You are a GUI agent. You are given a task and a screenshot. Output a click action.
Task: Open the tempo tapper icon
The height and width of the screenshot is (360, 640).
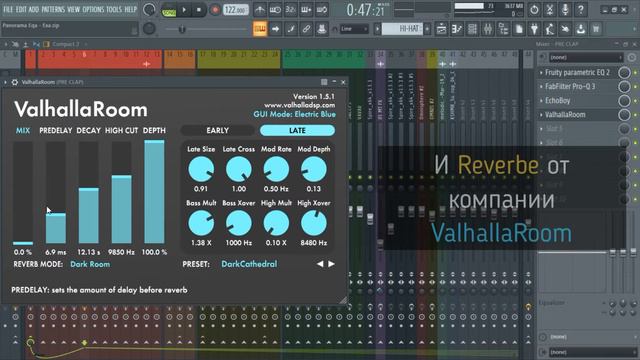(x=550, y=29)
